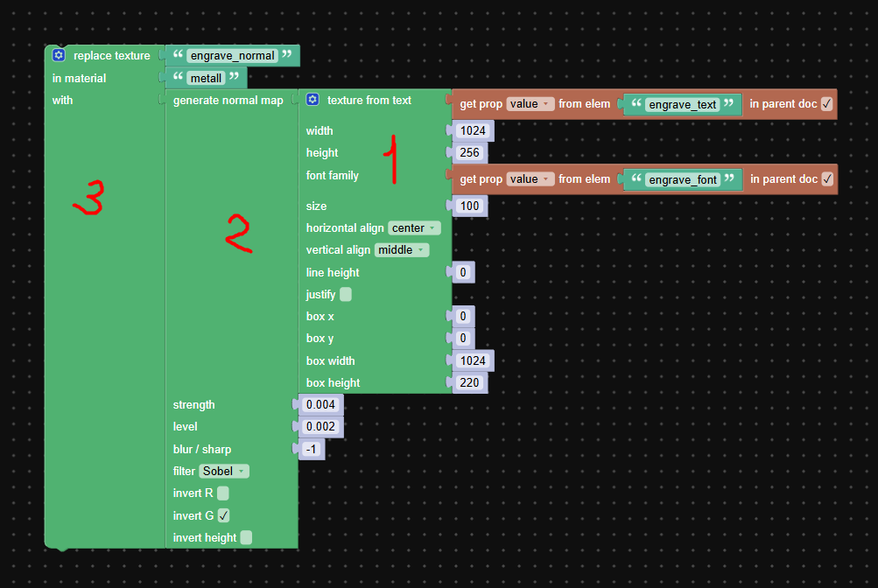The height and width of the screenshot is (588, 878).
Task: Edit the engrave_font element id field
Action: pyautogui.click(x=683, y=179)
